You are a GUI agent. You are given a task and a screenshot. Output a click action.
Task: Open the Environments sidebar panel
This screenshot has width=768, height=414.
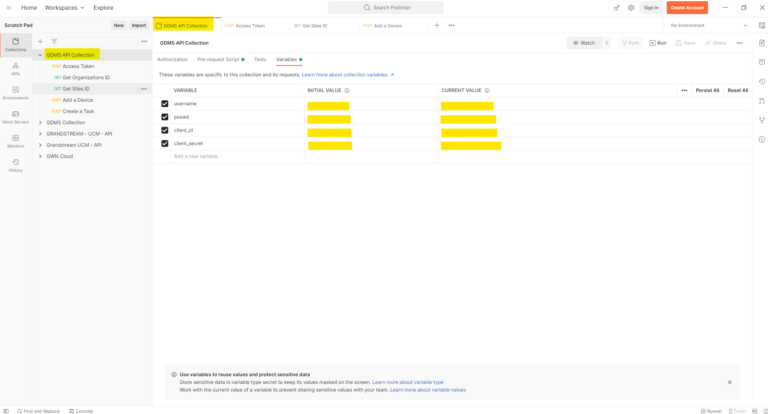(x=16, y=93)
